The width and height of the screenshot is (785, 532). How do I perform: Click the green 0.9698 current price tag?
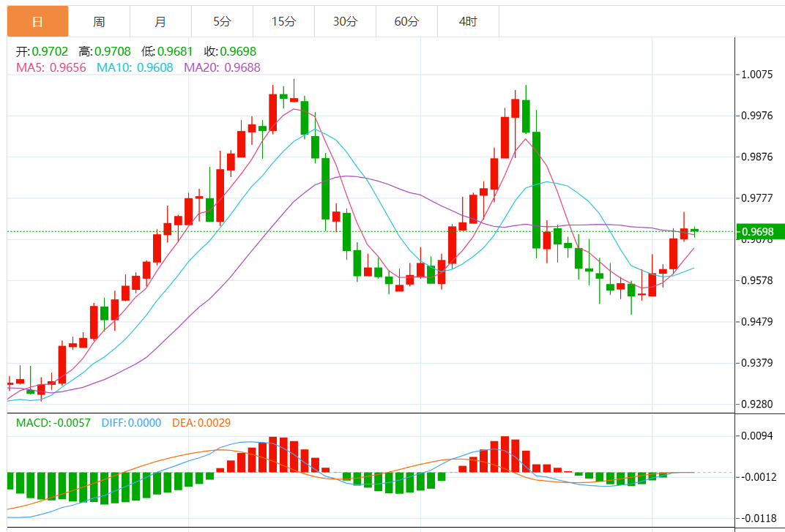coord(759,232)
